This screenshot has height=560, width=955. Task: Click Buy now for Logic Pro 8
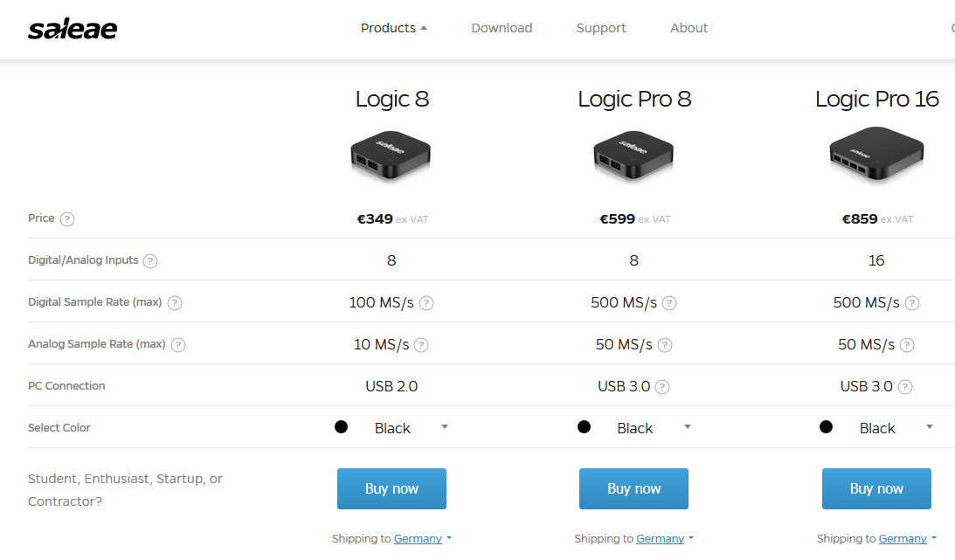coord(634,488)
